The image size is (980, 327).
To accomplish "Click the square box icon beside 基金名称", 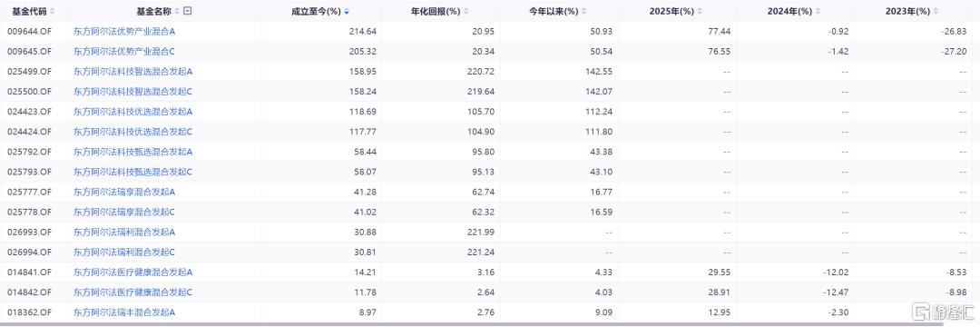I will tap(188, 11).
